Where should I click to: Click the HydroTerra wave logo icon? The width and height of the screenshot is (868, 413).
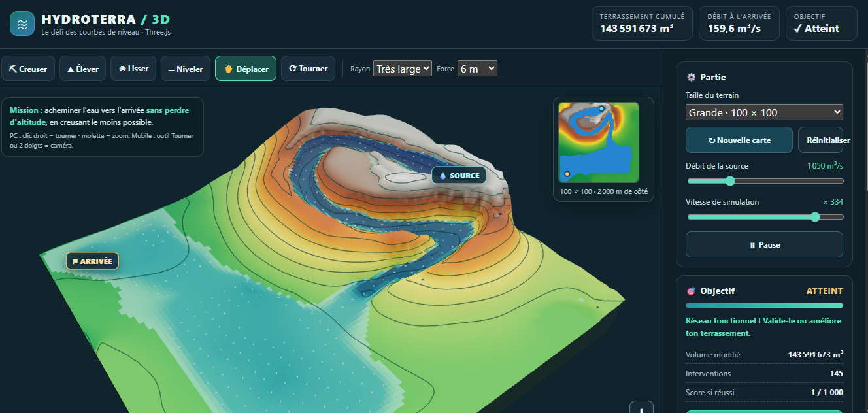tap(22, 24)
